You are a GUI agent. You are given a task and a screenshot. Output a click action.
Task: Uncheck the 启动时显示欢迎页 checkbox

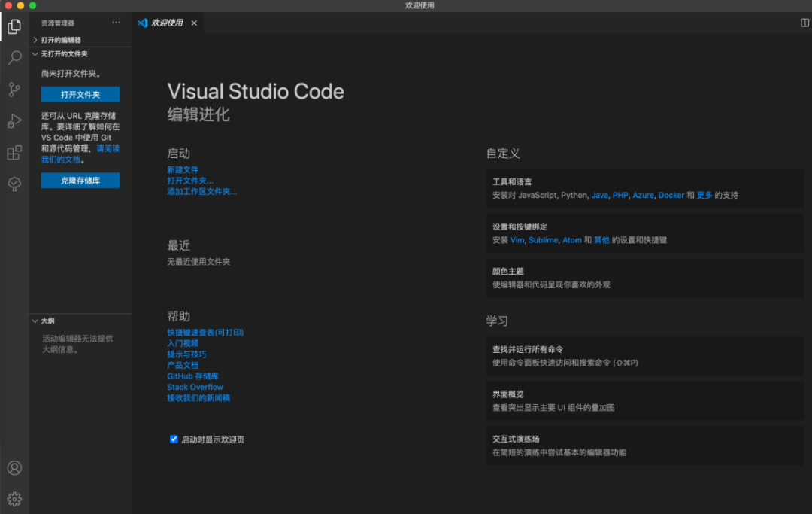pos(174,439)
